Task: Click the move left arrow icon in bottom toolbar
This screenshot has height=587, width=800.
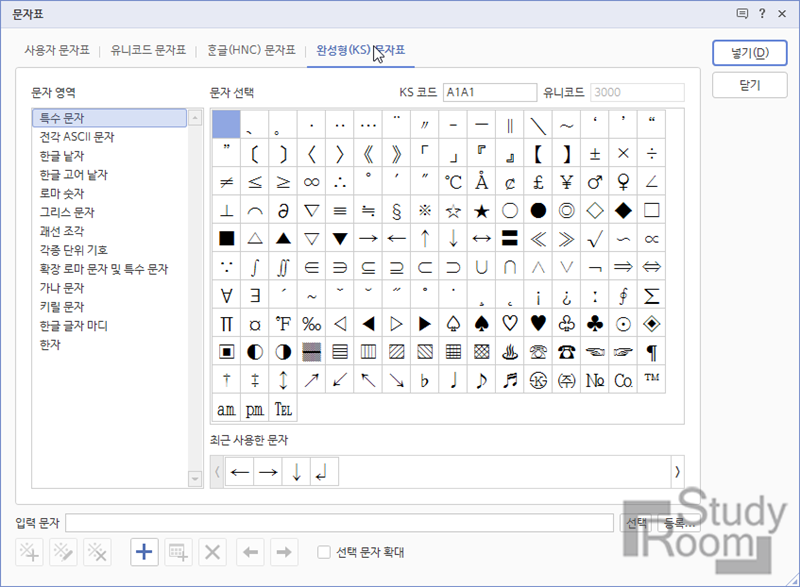Action: click(250, 552)
